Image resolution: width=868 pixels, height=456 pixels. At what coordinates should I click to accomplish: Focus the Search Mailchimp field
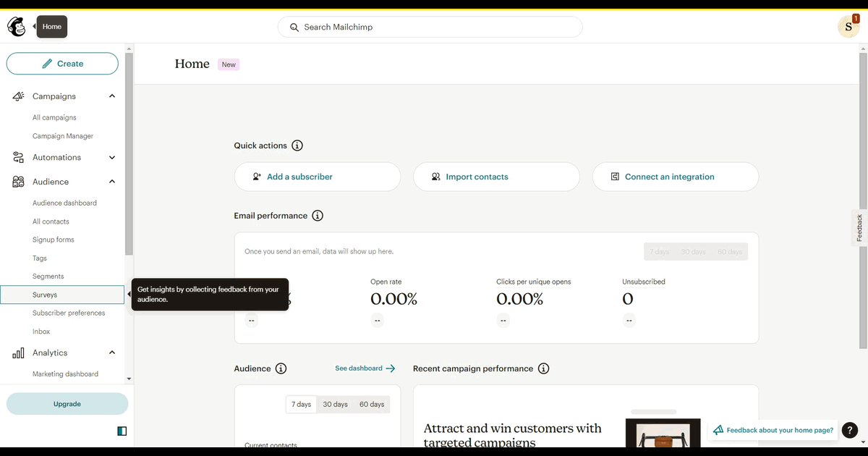(430, 28)
